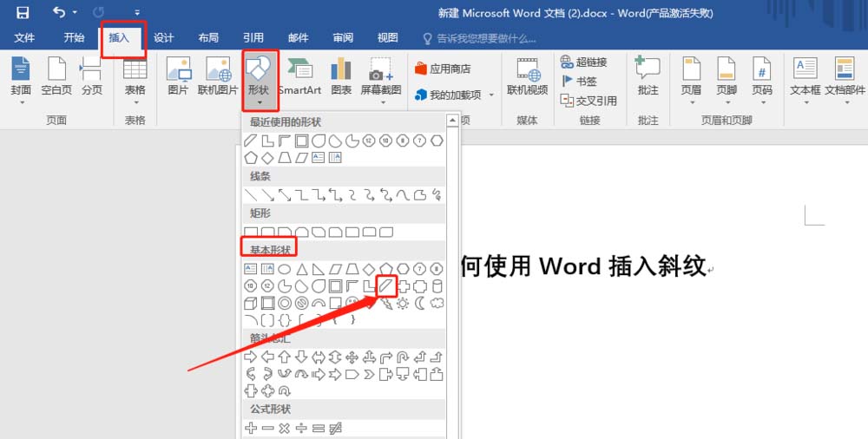Click the Comment (批注) icon
This screenshot has width=868, height=439.
(648, 76)
